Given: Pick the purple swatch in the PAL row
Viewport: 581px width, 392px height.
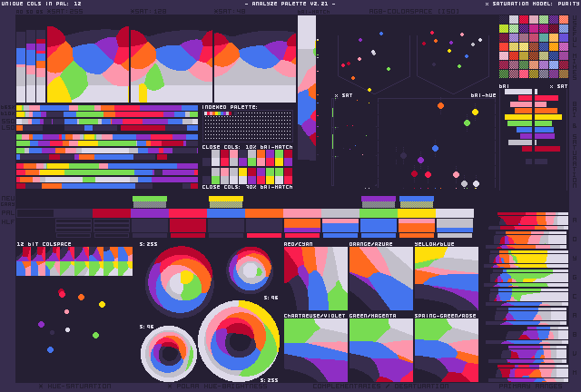Looking at the screenshot, I should pyautogui.click(x=150, y=213).
